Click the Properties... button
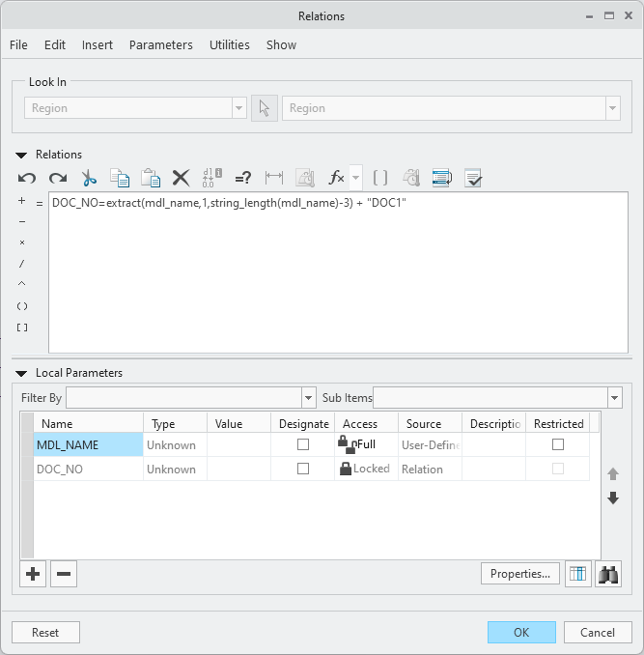 519,574
